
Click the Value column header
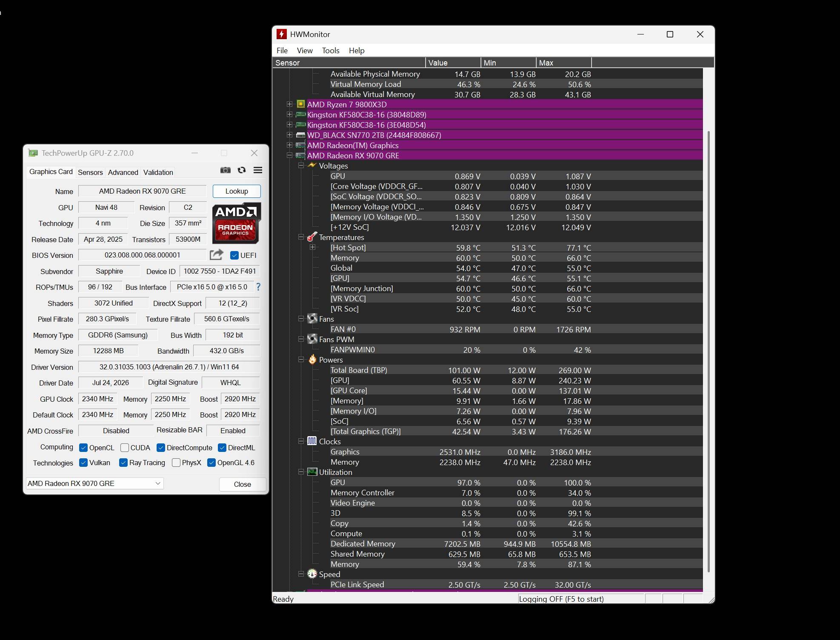coord(453,63)
